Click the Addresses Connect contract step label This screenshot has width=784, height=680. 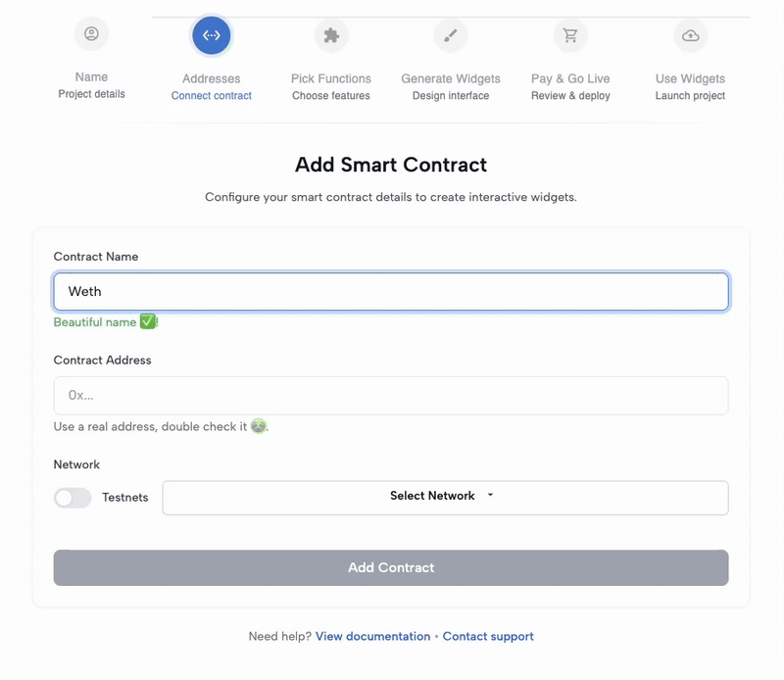point(212,86)
